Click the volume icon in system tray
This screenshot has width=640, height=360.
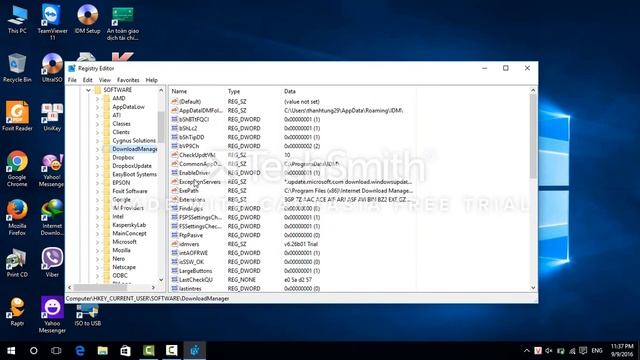coord(549,351)
